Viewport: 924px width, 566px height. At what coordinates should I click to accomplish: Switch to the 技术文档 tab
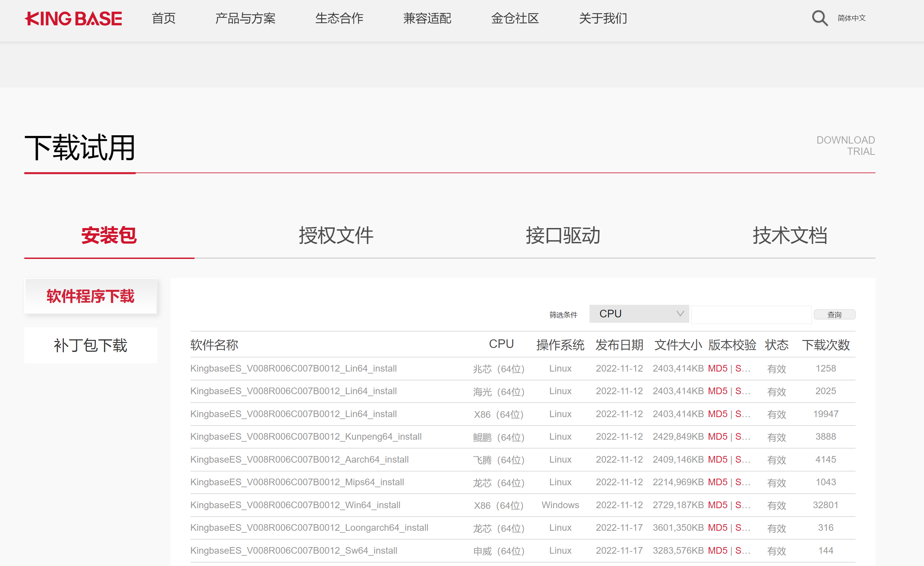pyautogui.click(x=790, y=235)
